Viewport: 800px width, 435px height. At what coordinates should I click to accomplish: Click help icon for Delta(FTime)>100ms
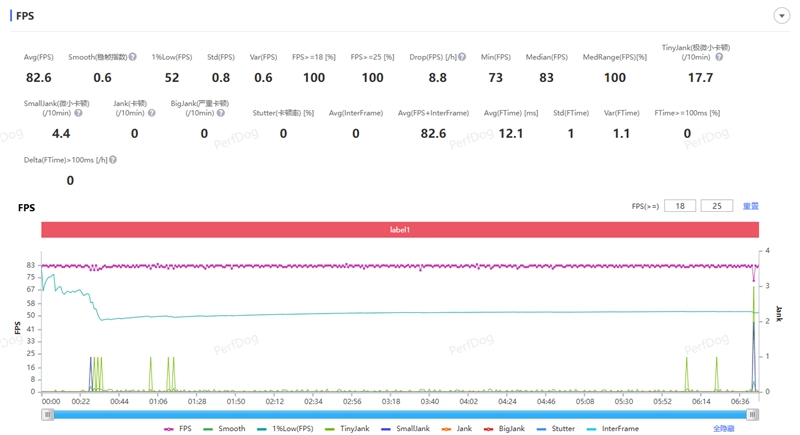coord(113,160)
